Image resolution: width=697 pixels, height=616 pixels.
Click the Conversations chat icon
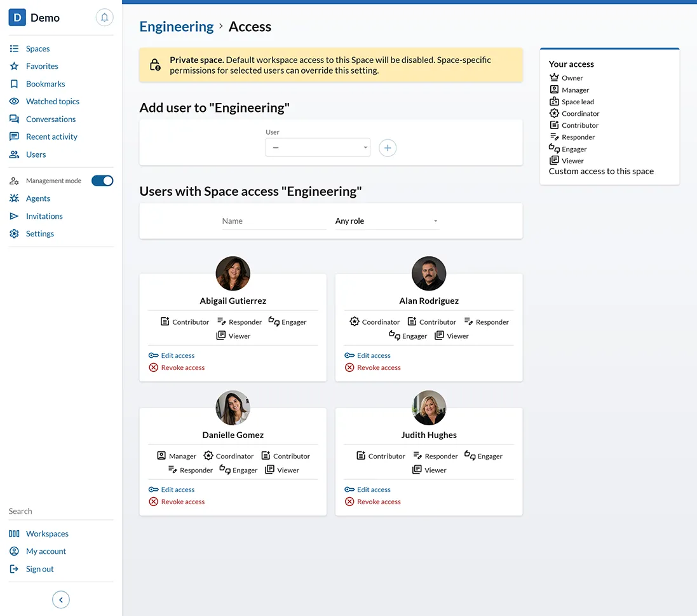(14, 119)
